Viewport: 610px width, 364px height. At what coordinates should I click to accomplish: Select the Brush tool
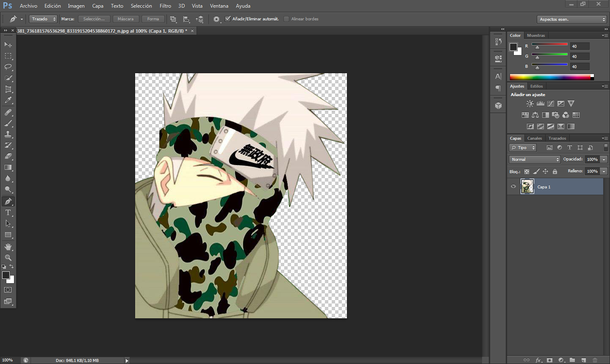[x=8, y=123]
